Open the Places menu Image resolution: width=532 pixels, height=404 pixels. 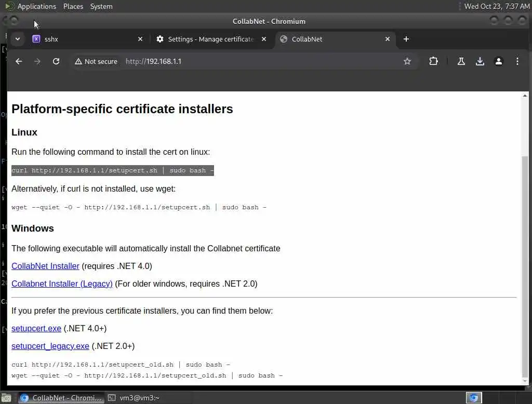click(x=73, y=6)
